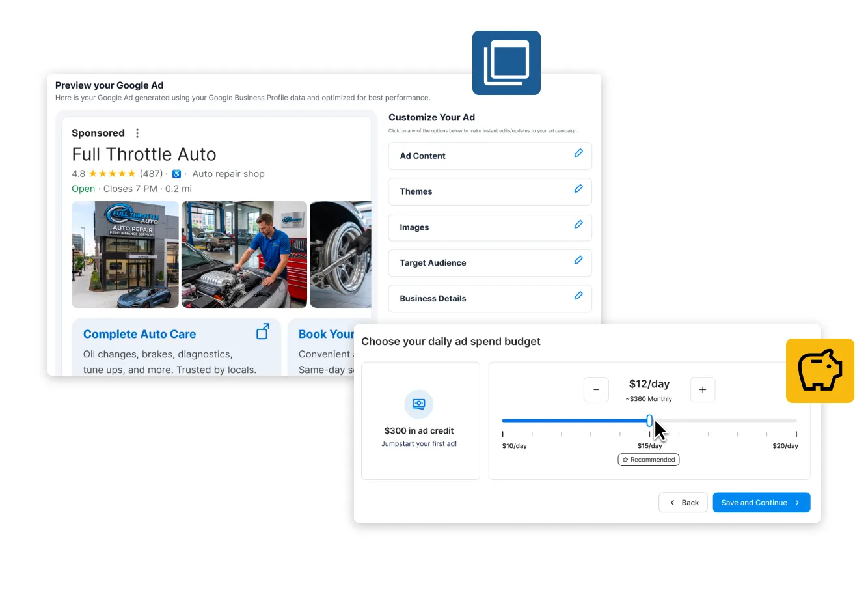Viewport: 868px width, 597px height.
Task: Click the wheelchair accessibility icon
Action: tap(176, 174)
